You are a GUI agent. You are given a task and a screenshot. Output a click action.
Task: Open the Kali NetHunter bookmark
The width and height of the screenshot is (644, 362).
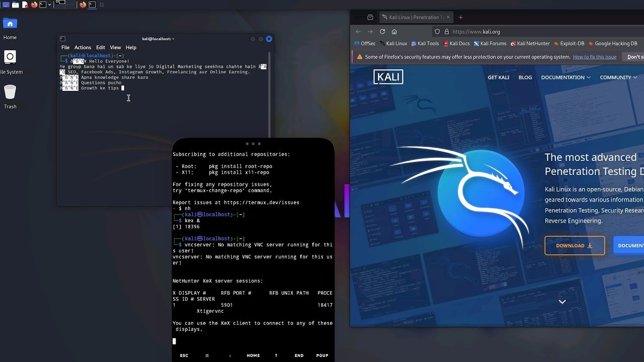pyautogui.click(x=530, y=43)
